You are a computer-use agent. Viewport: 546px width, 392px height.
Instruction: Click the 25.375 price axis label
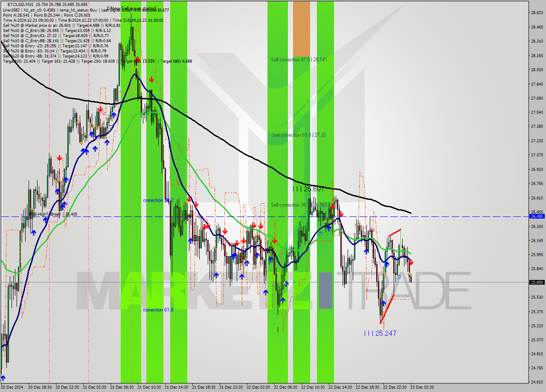click(x=537, y=312)
